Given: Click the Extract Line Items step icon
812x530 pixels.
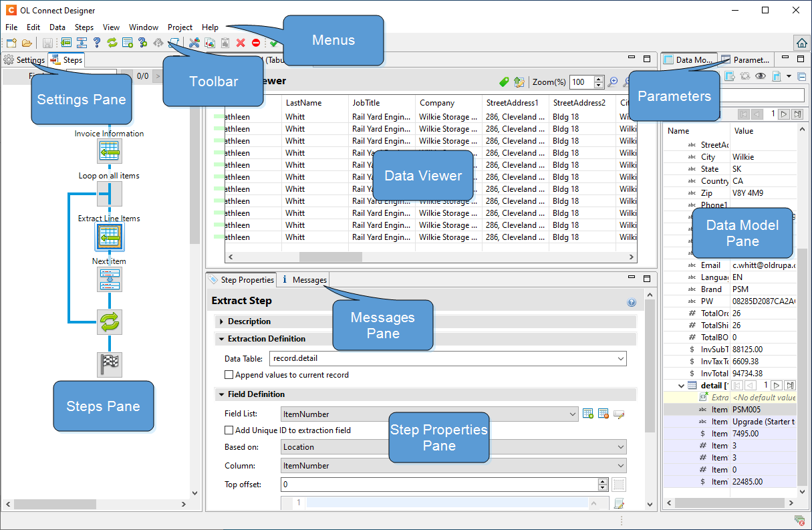Looking at the screenshot, I should pyautogui.click(x=109, y=237).
